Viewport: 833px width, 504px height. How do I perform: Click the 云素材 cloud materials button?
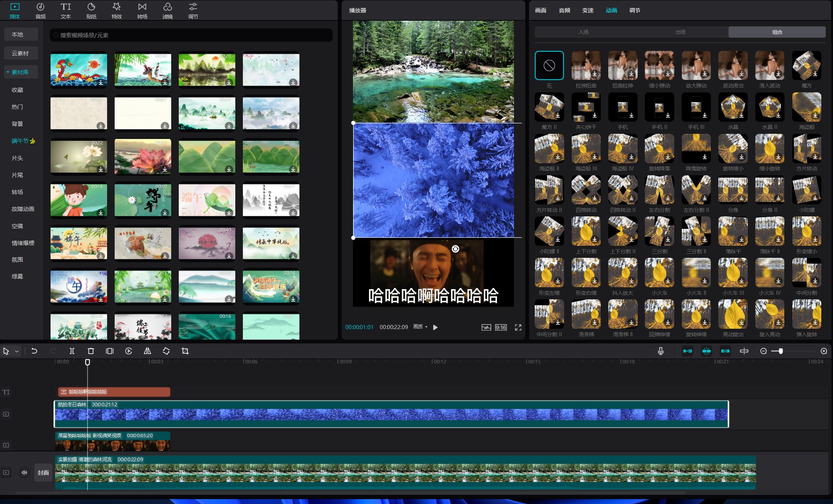click(x=21, y=53)
